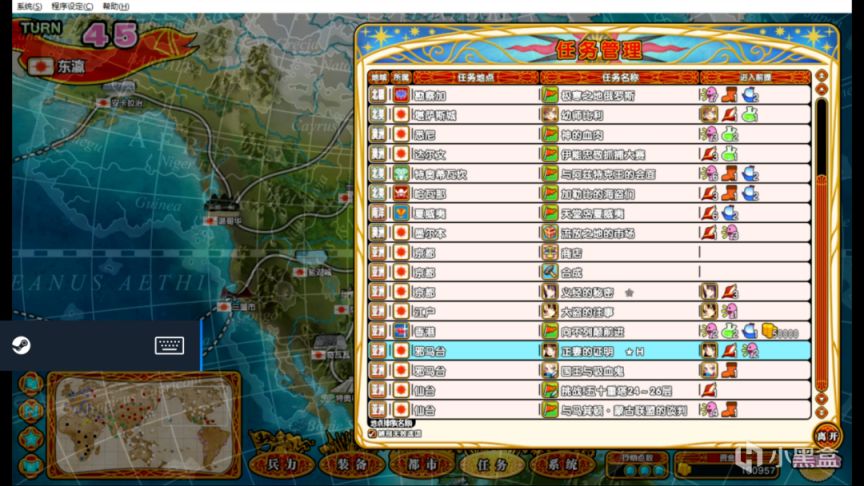Select the 仙台 task mentioning 24～26层
864x486 pixels.
[590, 390]
